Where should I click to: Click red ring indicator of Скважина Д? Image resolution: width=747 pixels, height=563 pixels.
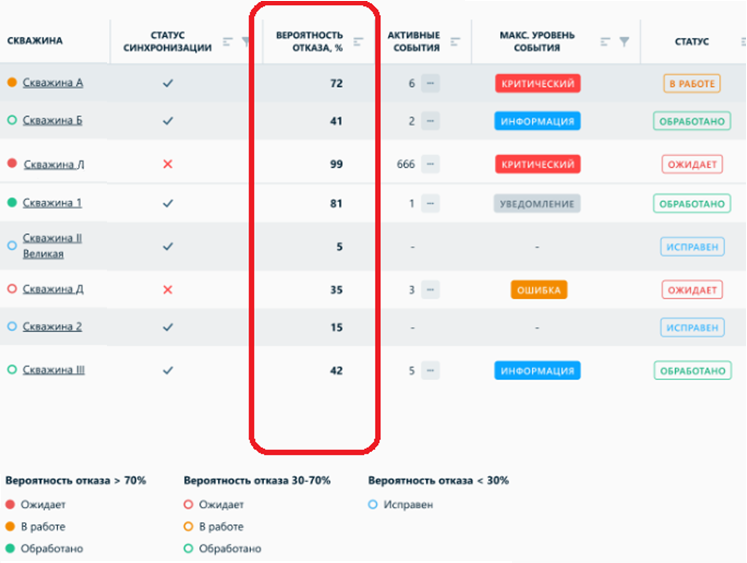tap(12, 289)
